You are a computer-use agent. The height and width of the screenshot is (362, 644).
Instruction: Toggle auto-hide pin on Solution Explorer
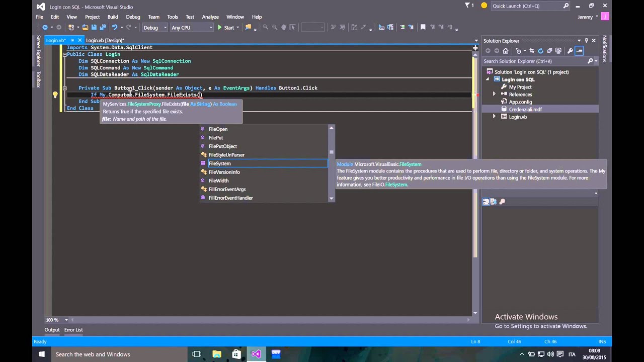pos(586,41)
